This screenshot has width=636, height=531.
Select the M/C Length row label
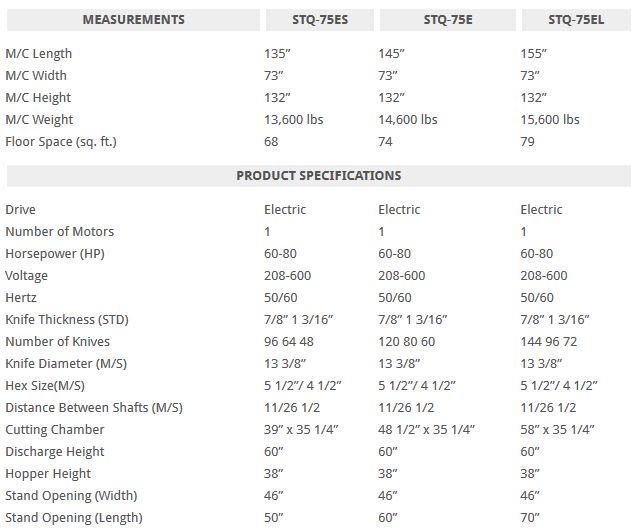click(39, 54)
